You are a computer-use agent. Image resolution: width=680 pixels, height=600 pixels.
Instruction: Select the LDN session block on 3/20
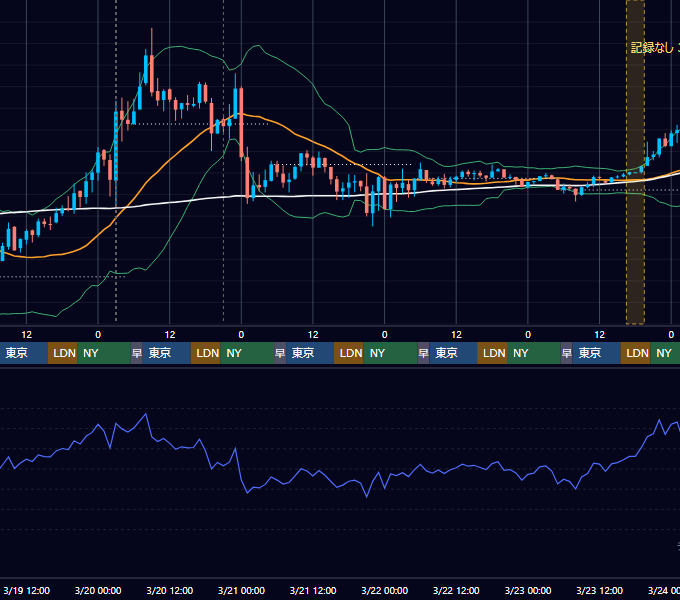[206, 353]
